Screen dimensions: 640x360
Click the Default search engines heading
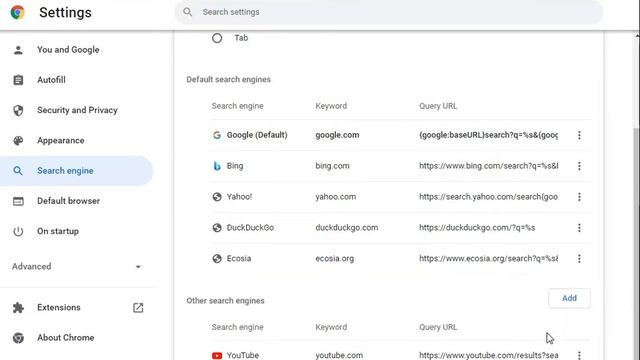(228, 80)
